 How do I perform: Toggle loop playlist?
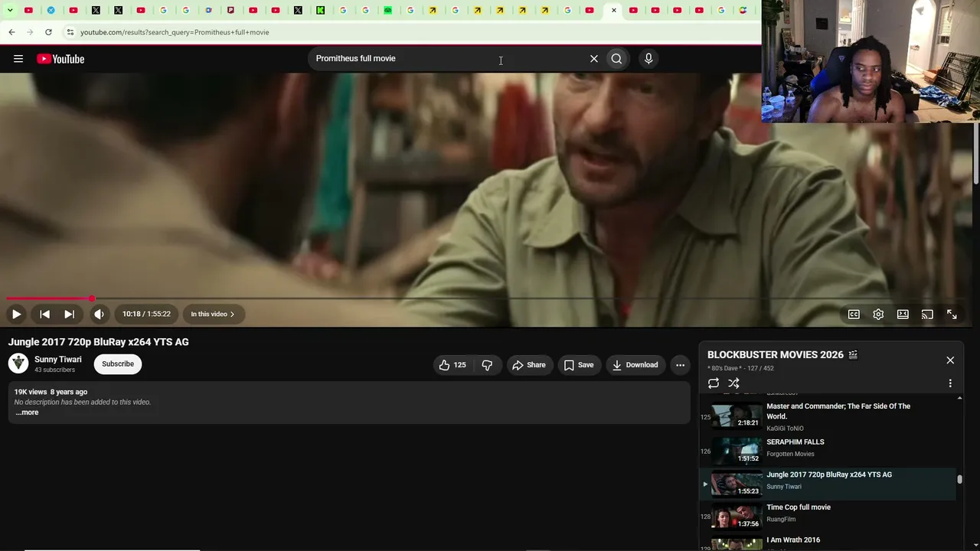tap(714, 383)
